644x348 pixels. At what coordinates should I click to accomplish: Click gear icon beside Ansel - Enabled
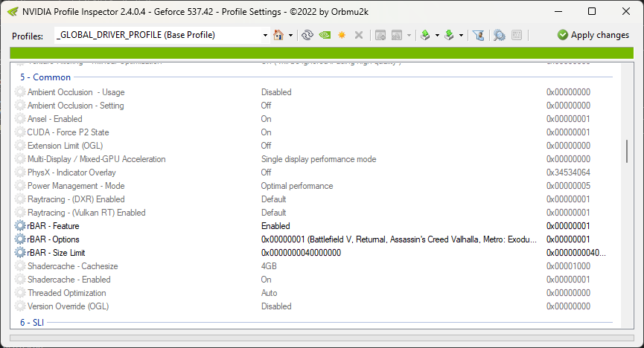click(20, 118)
